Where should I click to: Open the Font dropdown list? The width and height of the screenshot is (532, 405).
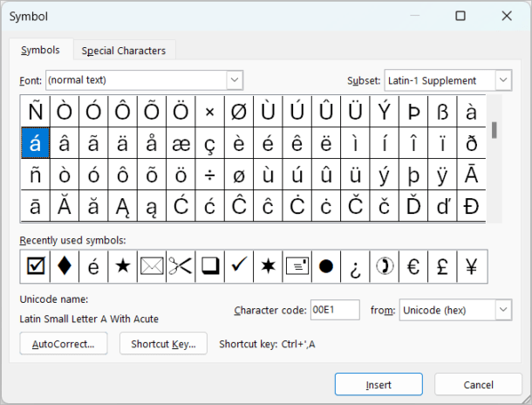tap(235, 80)
